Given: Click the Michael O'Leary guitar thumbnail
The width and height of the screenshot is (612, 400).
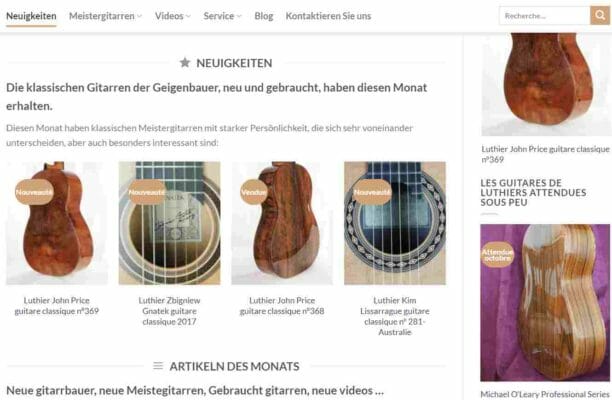Looking at the screenshot, I should pyautogui.click(x=545, y=302).
